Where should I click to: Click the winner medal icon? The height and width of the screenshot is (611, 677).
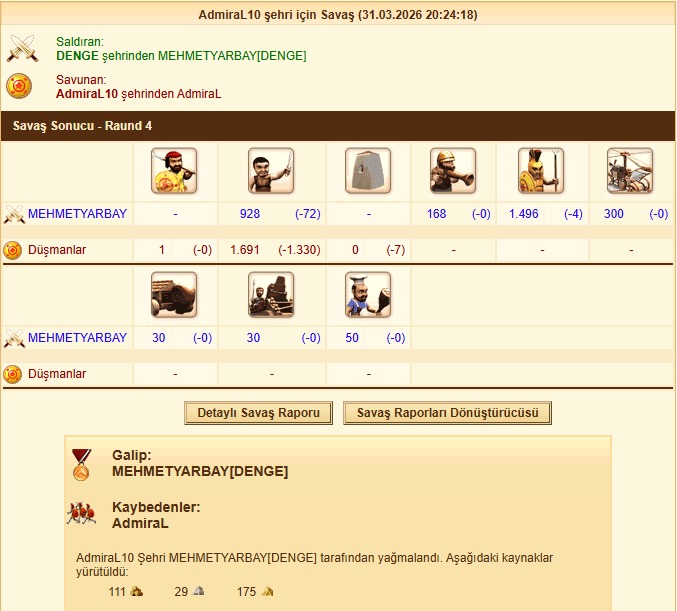coord(81,465)
